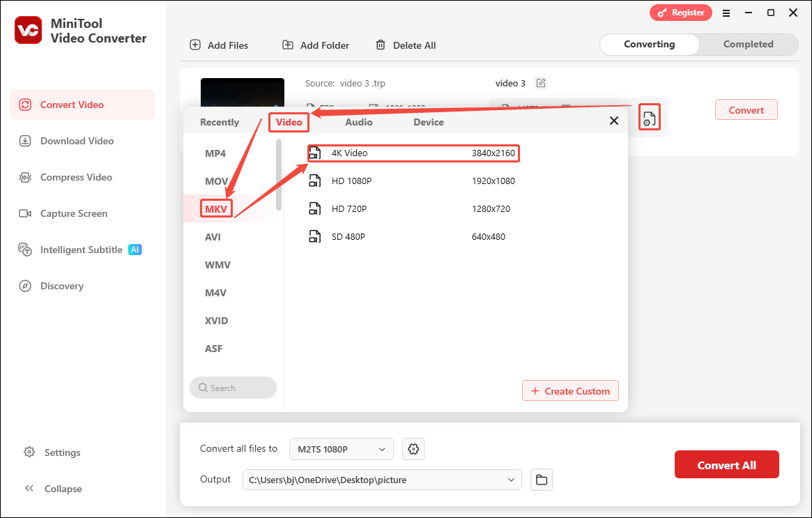Click the Intelligent Subtitle icon

coord(25,250)
